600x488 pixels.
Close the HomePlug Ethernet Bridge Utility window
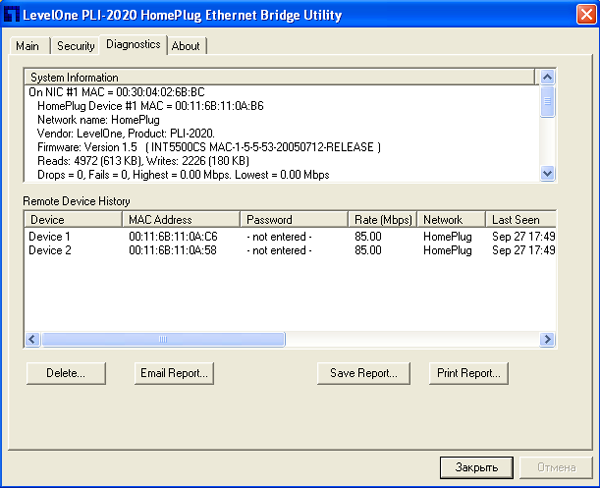click(586, 15)
